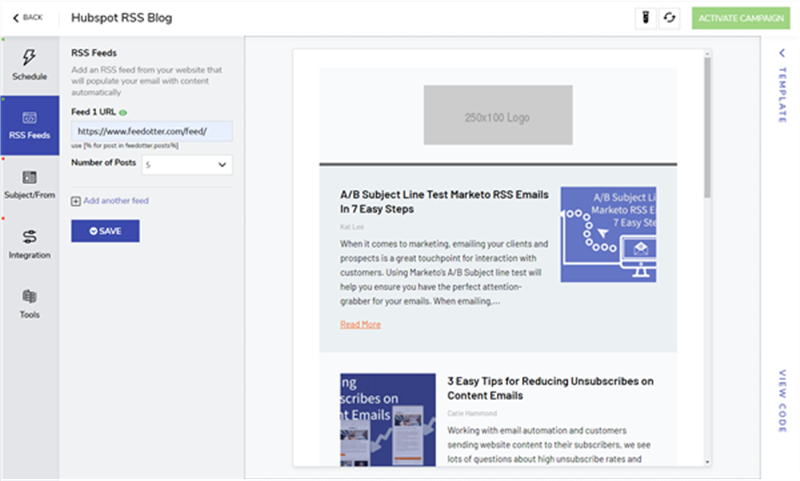Screen dimensions: 800x481
Task: Click Add another feed link
Action: pyautogui.click(x=110, y=201)
